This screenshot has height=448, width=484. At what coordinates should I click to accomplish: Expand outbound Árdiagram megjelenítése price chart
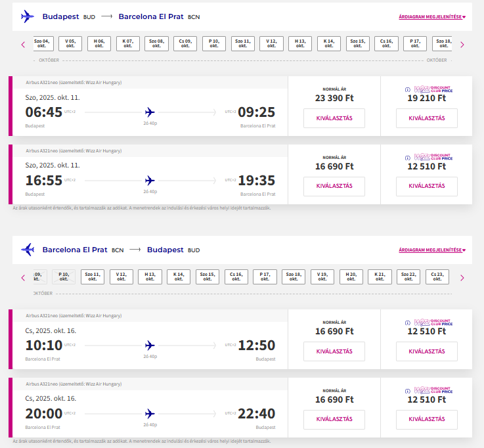pos(431,17)
